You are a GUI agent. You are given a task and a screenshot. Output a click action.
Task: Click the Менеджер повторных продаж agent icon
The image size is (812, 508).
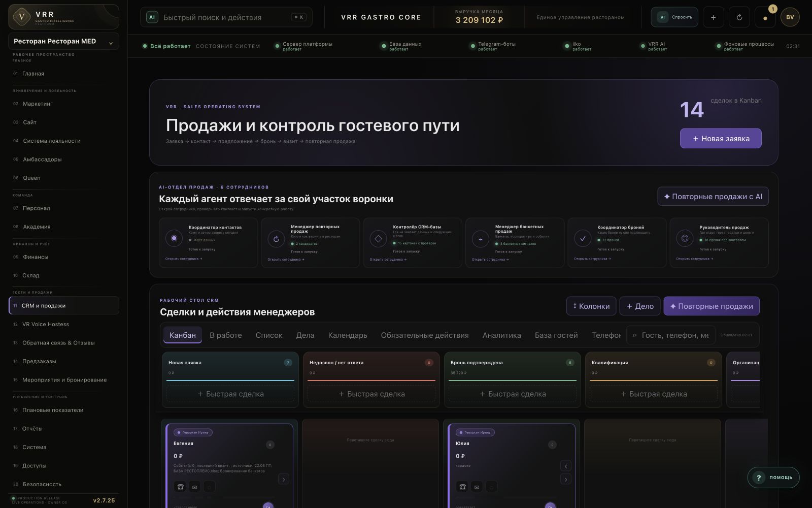[x=276, y=239]
